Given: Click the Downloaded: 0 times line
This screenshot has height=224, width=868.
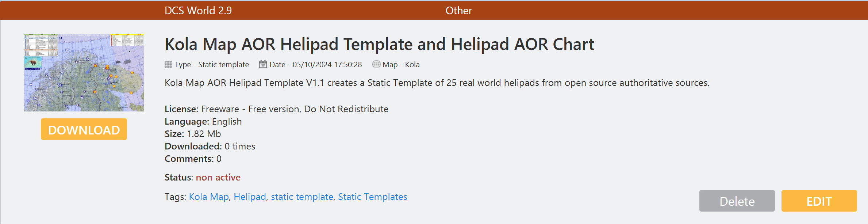Looking at the screenshot, I should (x=210, y=146).
